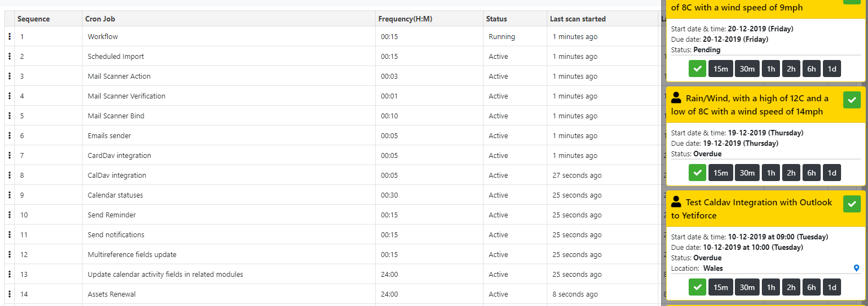
Task: Postpone Test Caldav Integration reminder by 30m
Action: pos(747,287)
